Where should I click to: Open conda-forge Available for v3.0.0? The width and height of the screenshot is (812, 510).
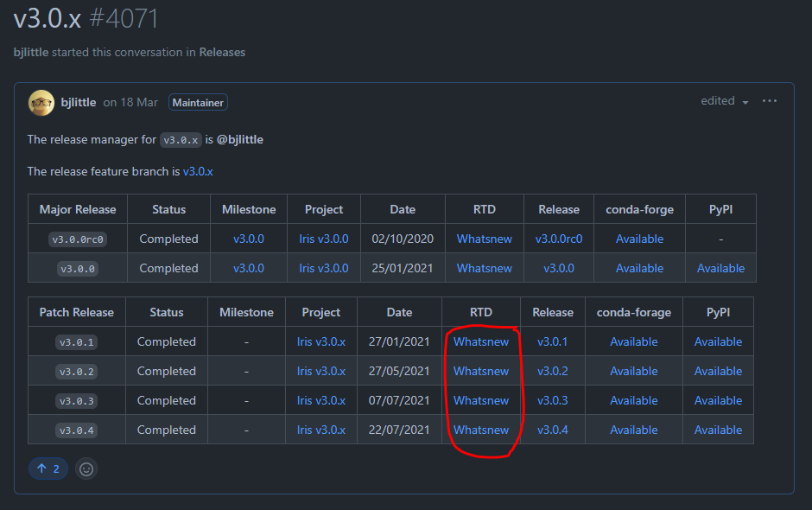[x=639, y=269]
